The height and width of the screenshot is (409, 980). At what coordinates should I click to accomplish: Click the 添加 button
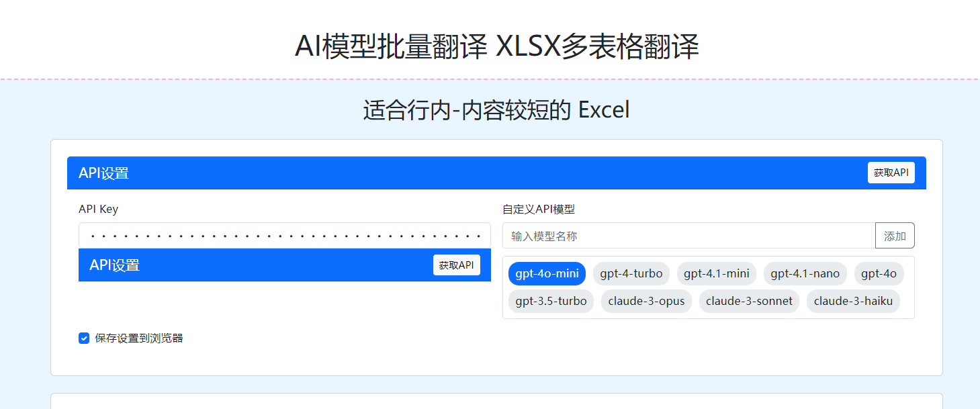click(895, 236)
